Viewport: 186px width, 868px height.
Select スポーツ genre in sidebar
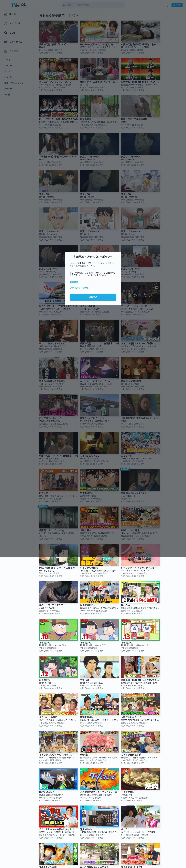click(8, 89)
